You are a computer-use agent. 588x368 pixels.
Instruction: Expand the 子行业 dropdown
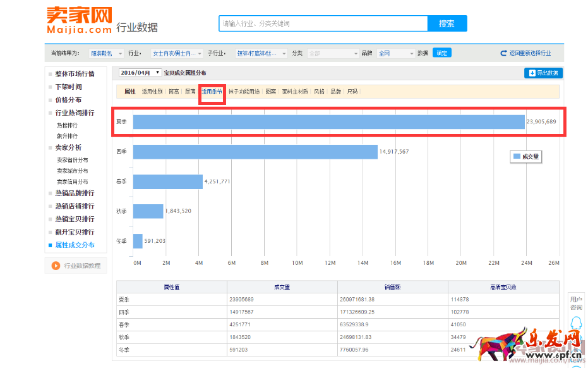[x=261, y=53]
